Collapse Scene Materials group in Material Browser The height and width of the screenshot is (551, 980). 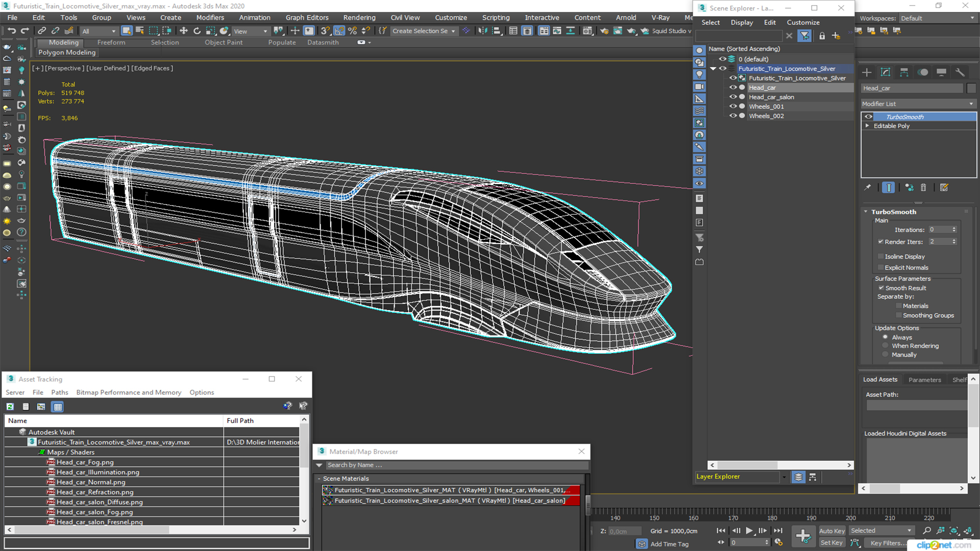[319, 479]
